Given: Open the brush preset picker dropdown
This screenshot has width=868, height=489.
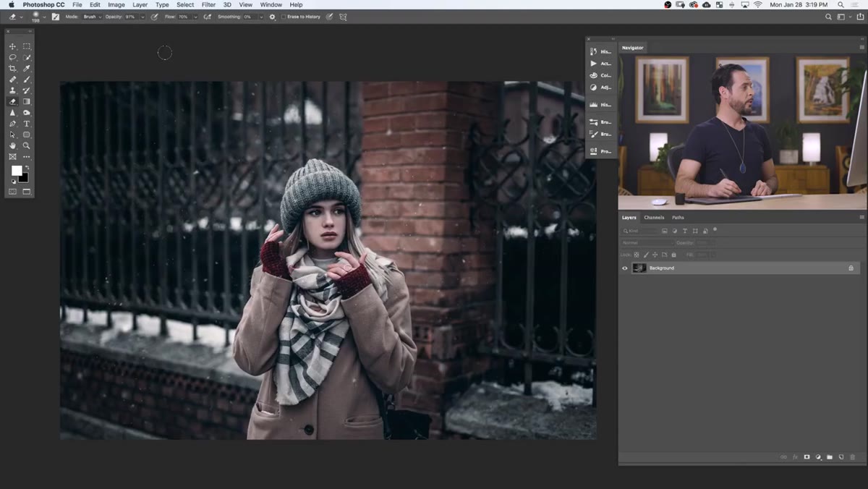Looking at the screenshot, I should tap(44, 17).
